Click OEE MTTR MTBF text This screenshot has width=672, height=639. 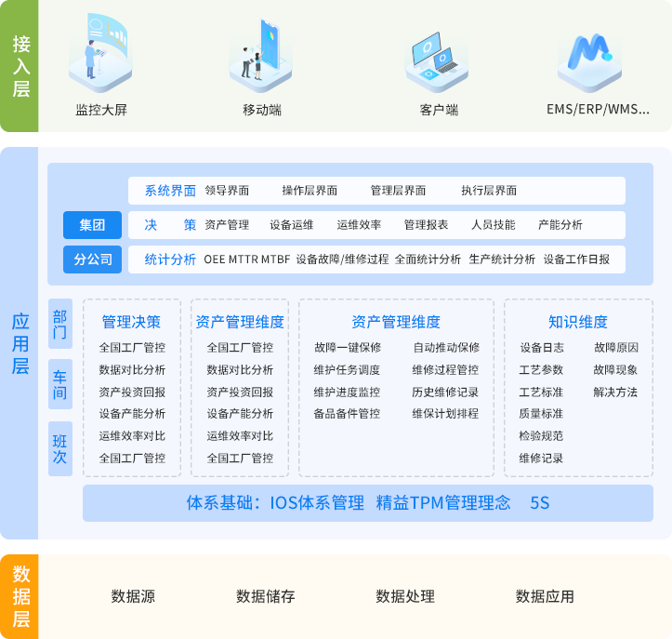[247, 260]
